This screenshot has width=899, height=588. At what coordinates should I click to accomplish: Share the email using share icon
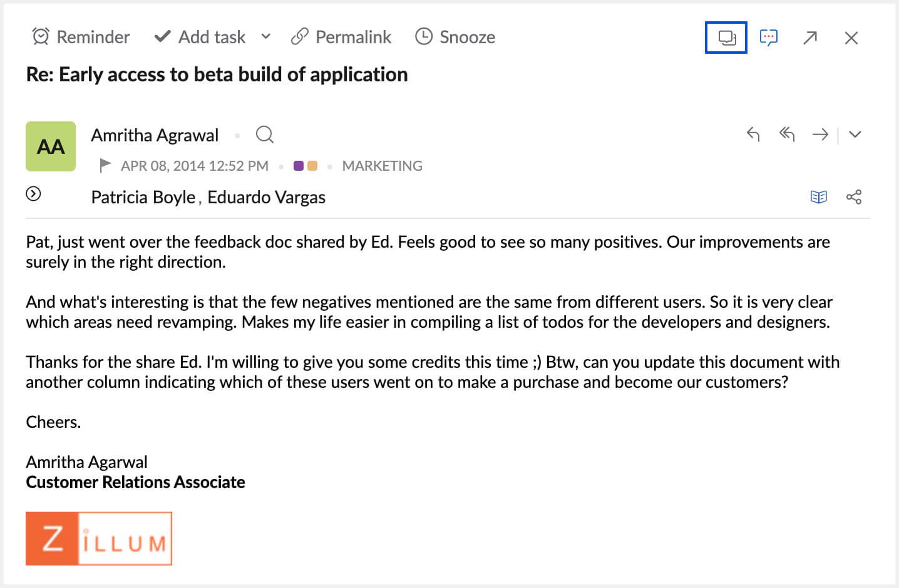point(854,197)
